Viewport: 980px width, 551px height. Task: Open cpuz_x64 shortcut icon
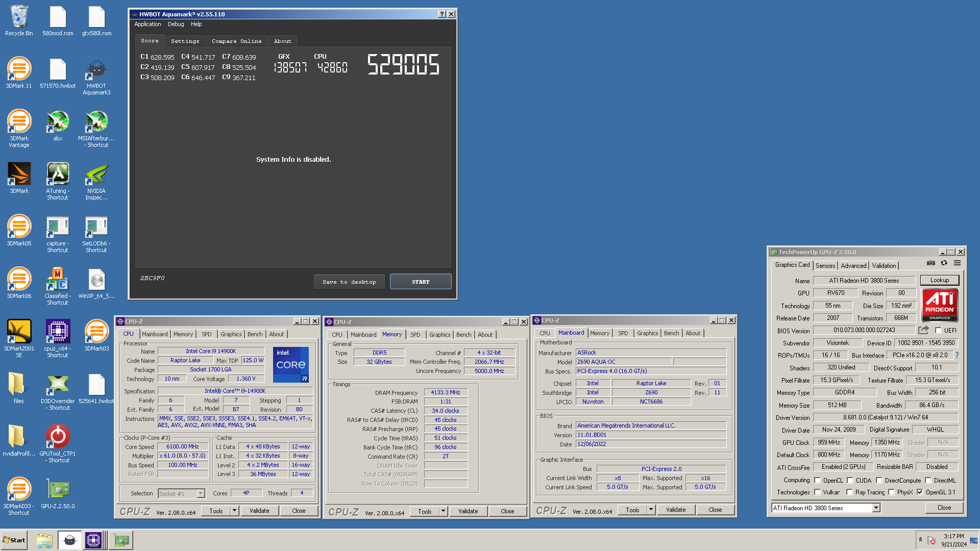[58, 339]
